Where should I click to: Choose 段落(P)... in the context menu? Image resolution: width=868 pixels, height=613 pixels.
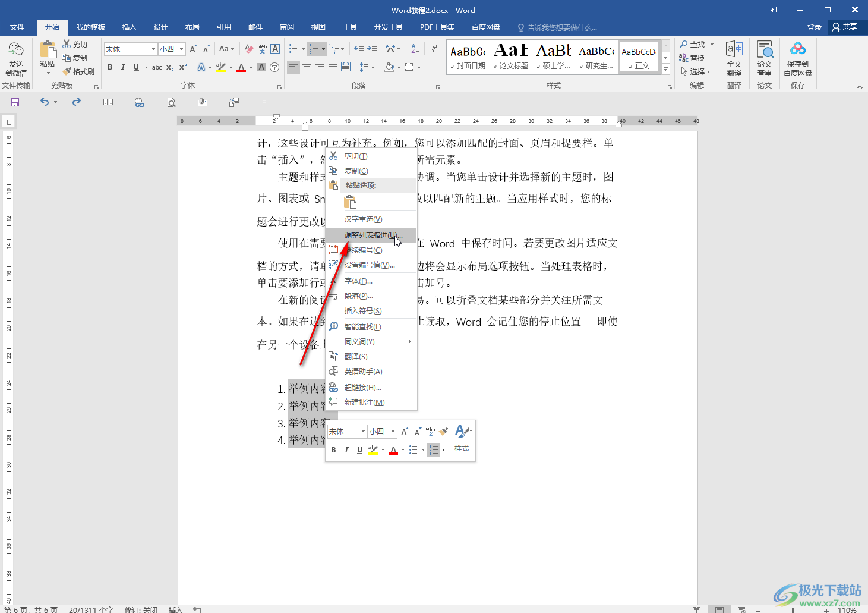coord(371,296)
